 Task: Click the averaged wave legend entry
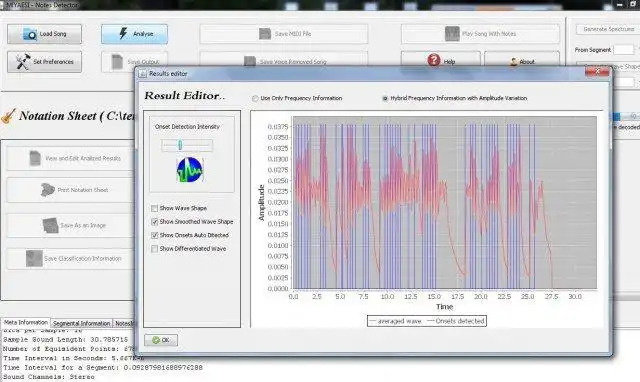[x=396, y=321]
